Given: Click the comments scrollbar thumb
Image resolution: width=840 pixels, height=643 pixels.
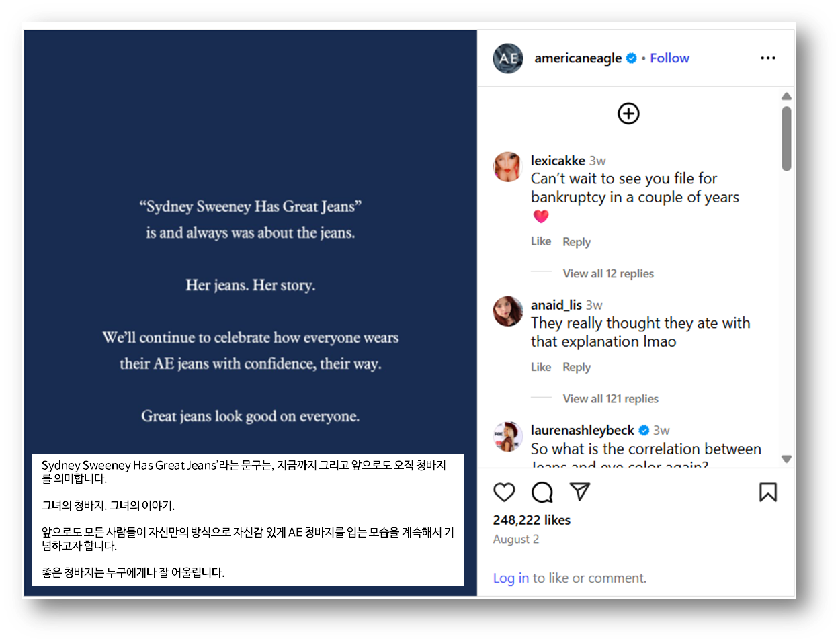Looking at the screenshot, I should [x=786, y=138].
